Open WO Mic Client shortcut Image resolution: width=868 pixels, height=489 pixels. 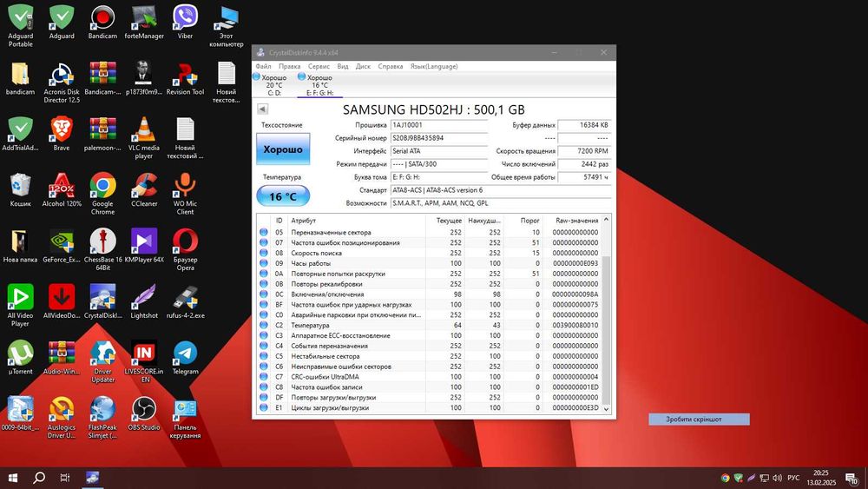pos(185,194)
